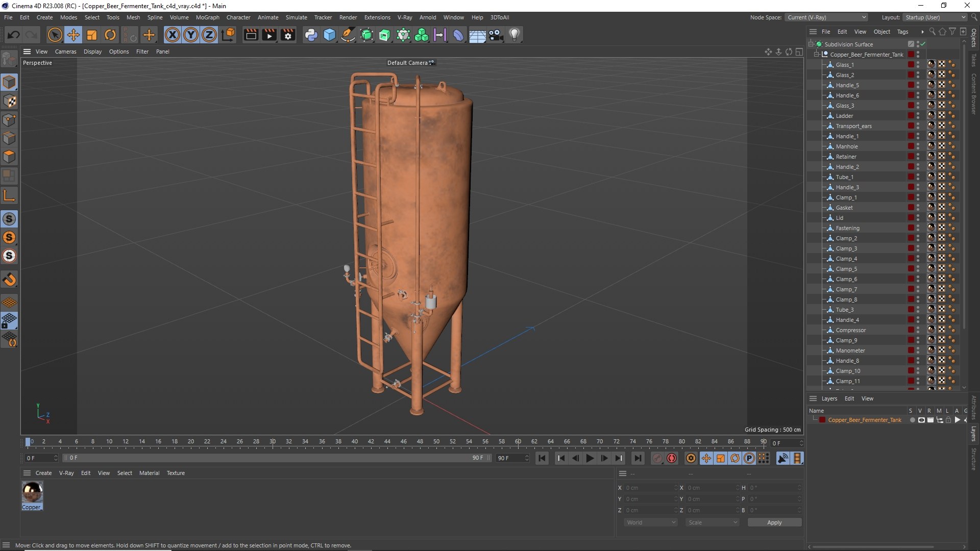980x551 pixels.
Task: Add a light with bulb icon
Action: pos(514,35)
